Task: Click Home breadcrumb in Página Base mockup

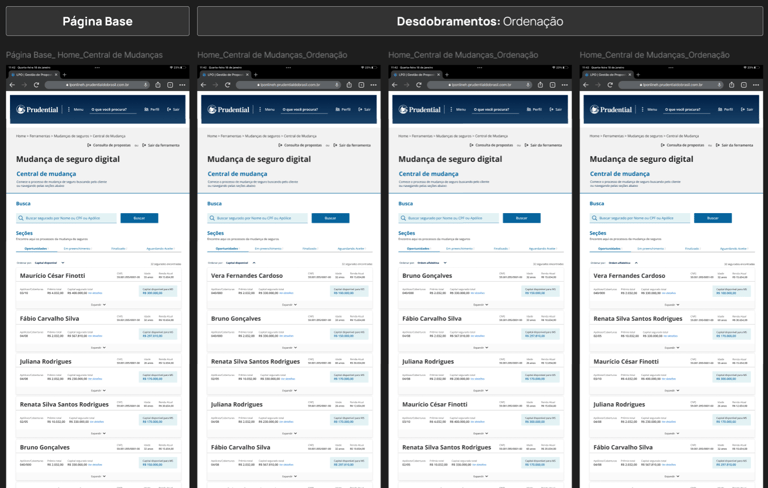Action: coord(21,136)
